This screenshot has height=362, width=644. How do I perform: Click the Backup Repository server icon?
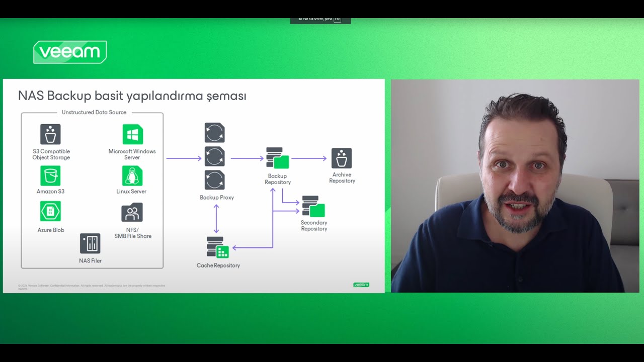pos(277,158)
